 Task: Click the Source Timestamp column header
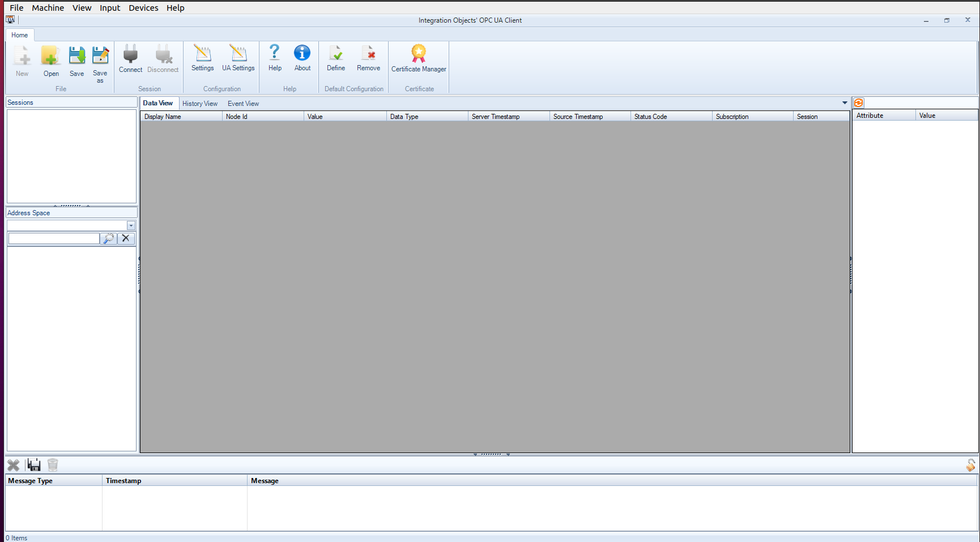(590, 117)
